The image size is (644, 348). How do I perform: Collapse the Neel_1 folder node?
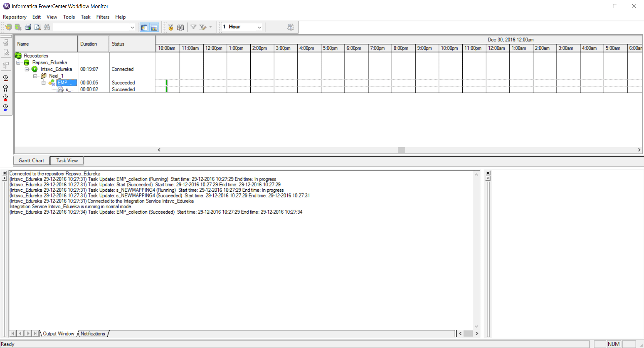(35, 76)
